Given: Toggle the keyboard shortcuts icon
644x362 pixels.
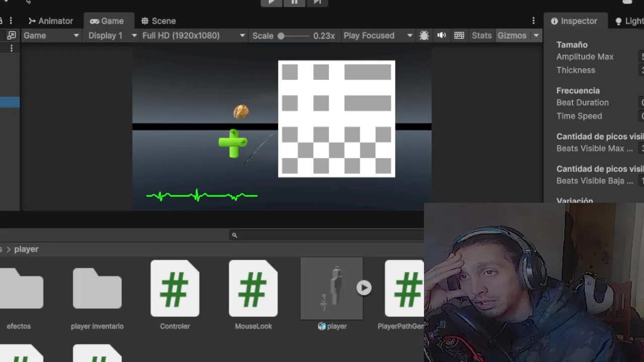Looking at the screenshot, I should coord(459,36).
